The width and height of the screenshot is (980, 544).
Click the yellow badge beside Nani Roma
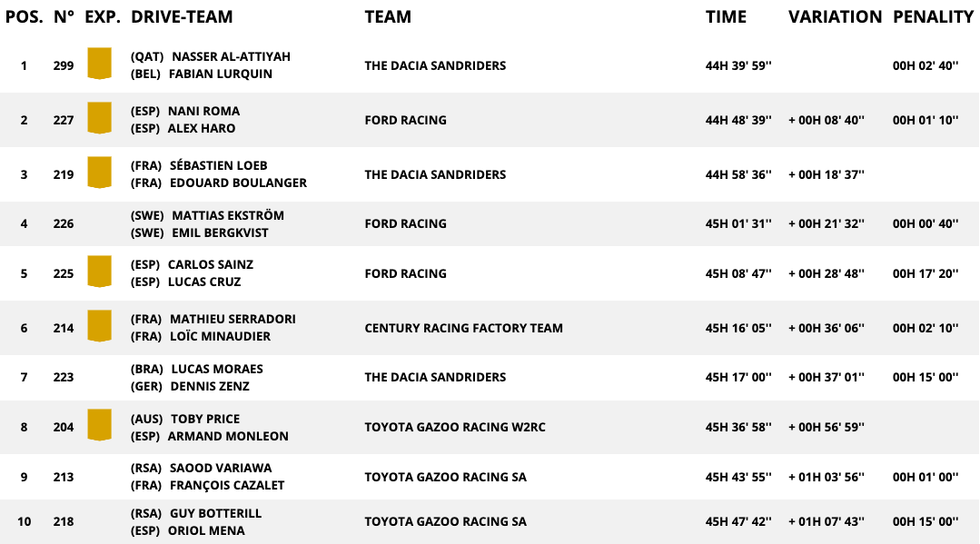(99, 118)
